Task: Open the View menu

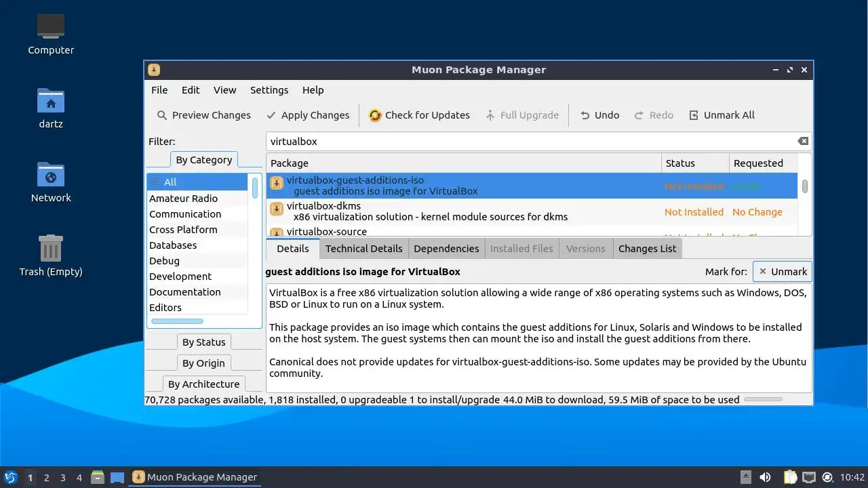Action: point(224,90)
